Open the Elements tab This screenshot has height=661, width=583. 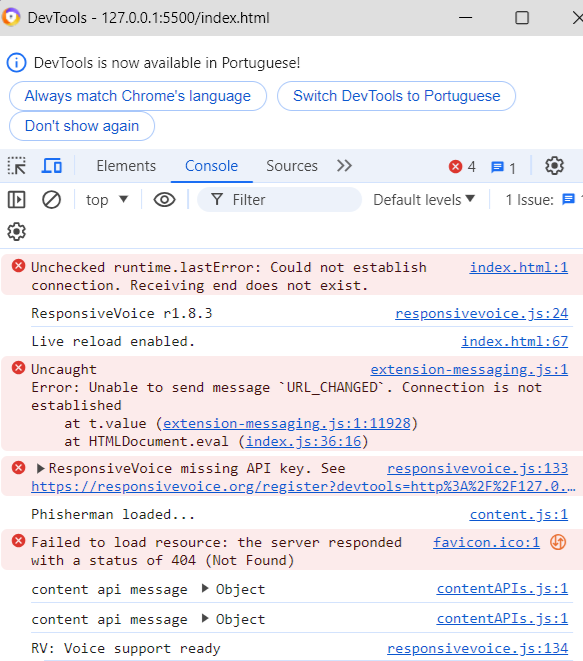pos(126,166)
